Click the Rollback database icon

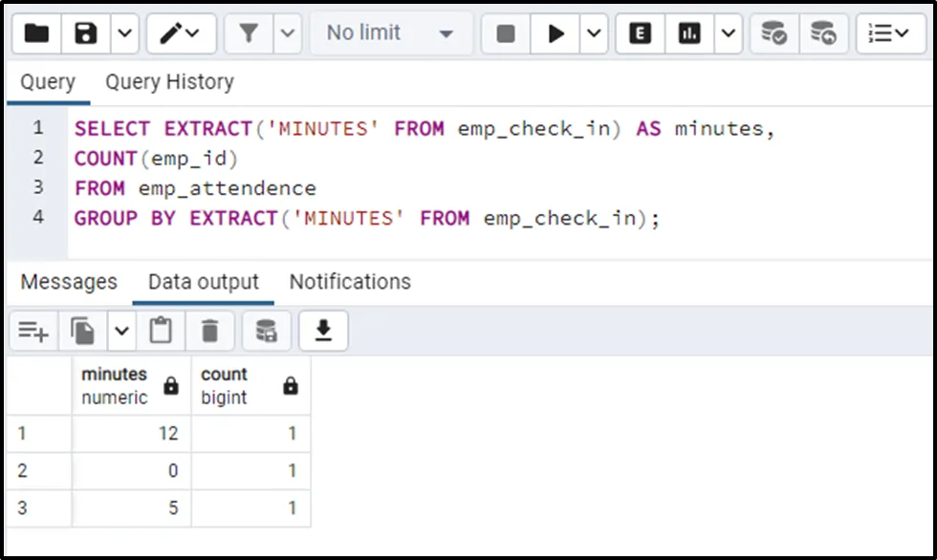[823, 34]
